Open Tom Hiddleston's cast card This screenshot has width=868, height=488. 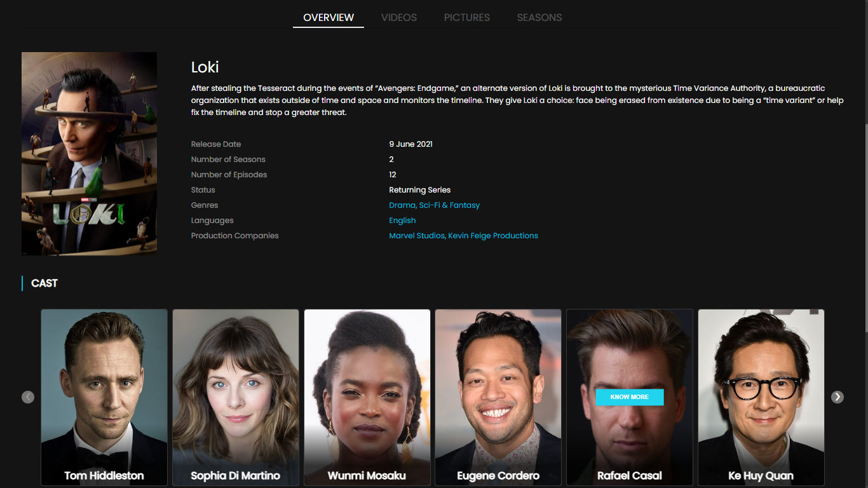pyautogui.click(x=104, y=398)
